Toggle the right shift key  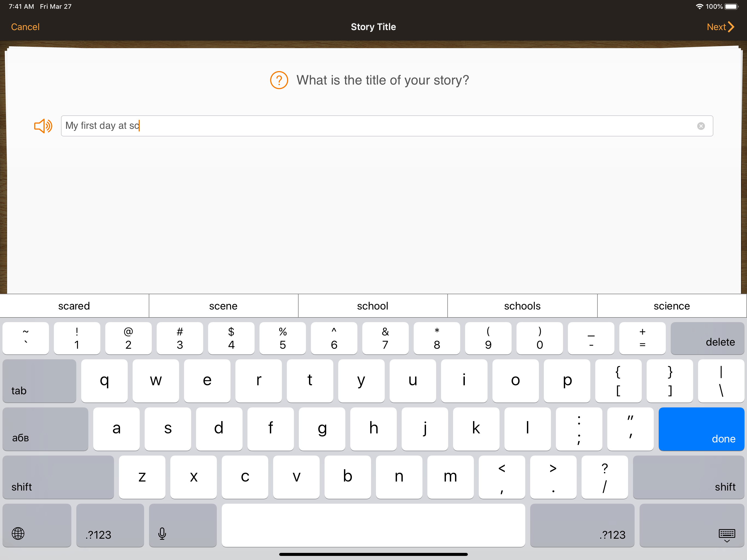point(688,477)
